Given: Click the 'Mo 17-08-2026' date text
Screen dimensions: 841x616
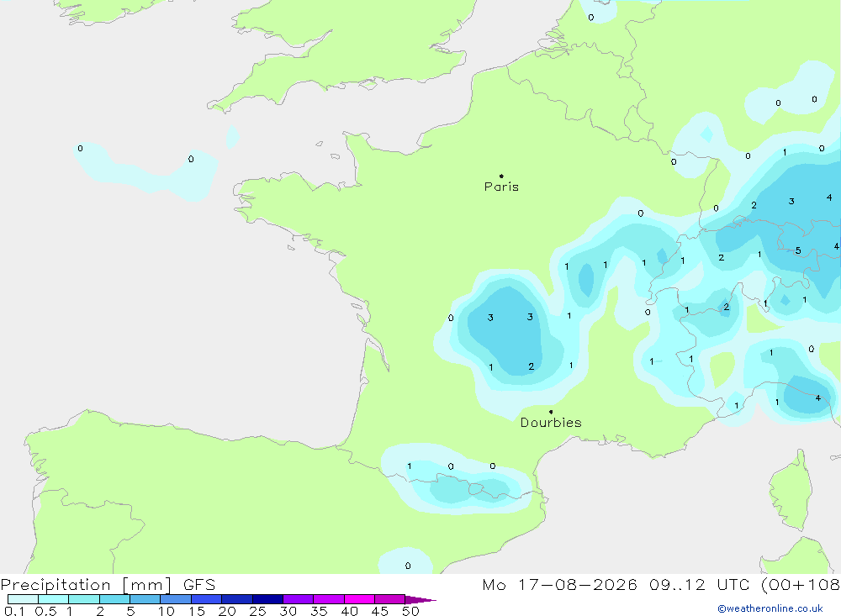Looking at the screenshot, I should (x=559, y=585).
